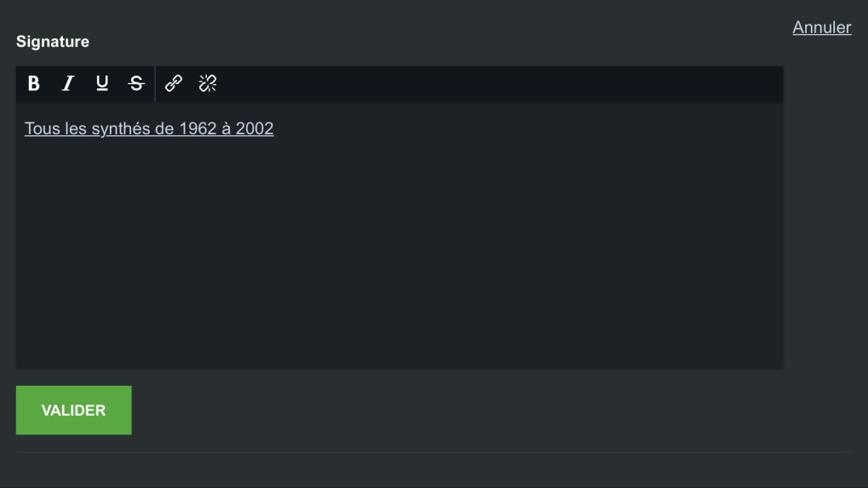The width and height of the screenshot is (868, 488).
Task: Remove the link using the broken-chain icon
Action: 208,83
